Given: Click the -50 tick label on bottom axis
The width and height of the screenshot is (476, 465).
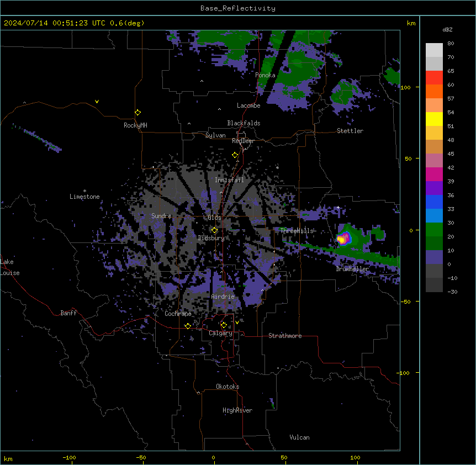Looking at the screenshot, I should (141, 457).
